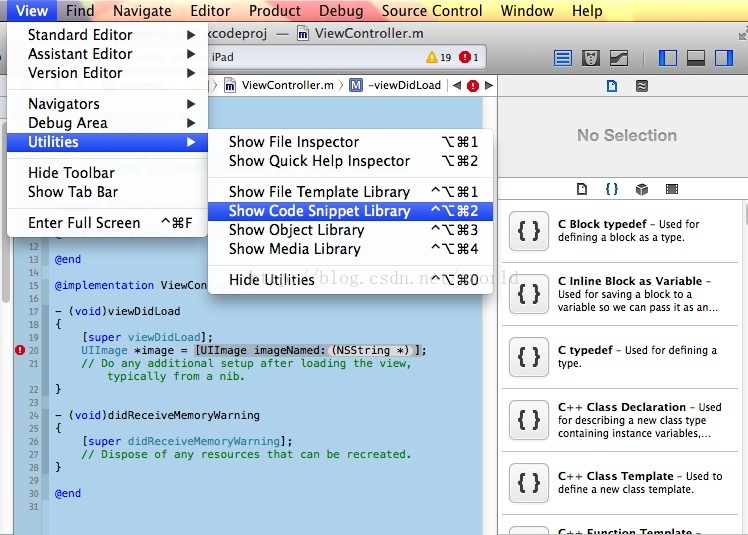Image resolution: width=748 pixels, height=535 pixels.
Task: Expand Navigators submenu
Action: click(x=107, y=104)
